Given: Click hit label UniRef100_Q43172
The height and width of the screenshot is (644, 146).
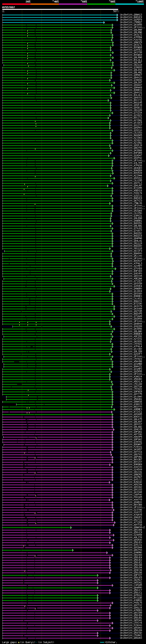Looking at the screenshot, I should (x=131, y=35).
